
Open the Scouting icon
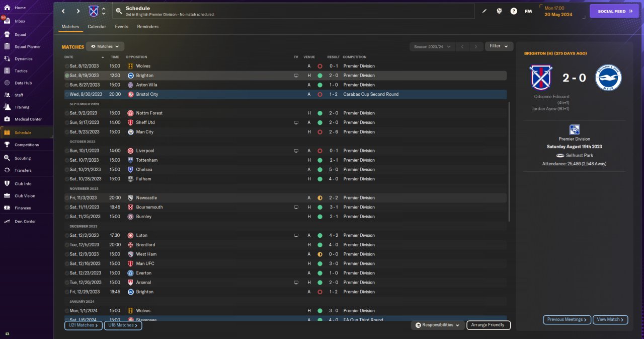(x=7, y=158)
